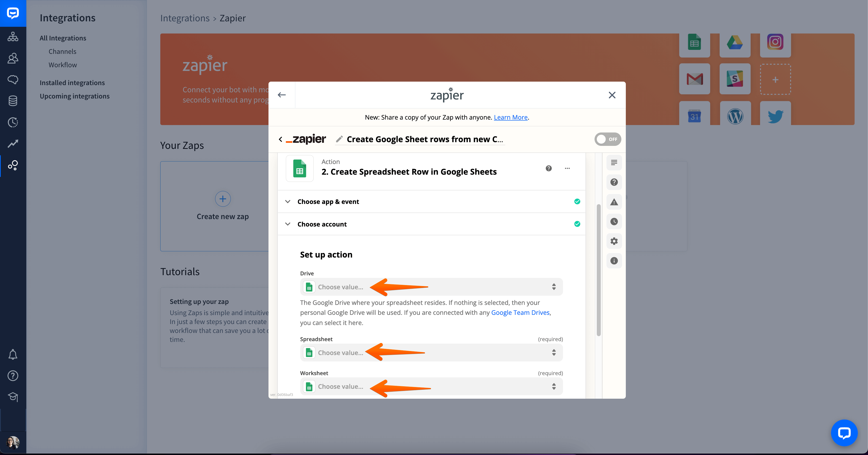Open the Drive Choose value dropdown
Viewport: 868px width, 455px height.
click(x=431, y=287)
